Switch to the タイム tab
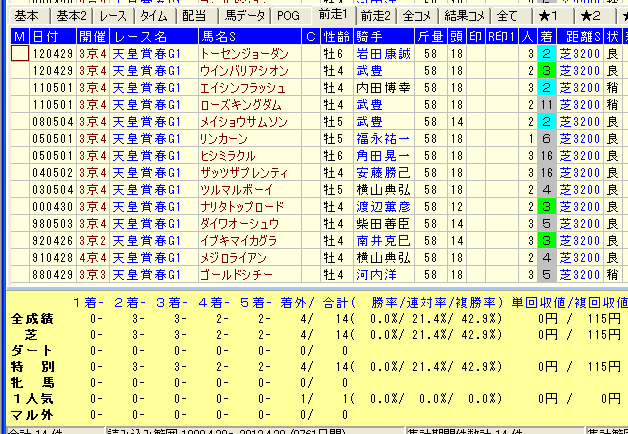Screen dimensions: 628x434 point(154,16)
